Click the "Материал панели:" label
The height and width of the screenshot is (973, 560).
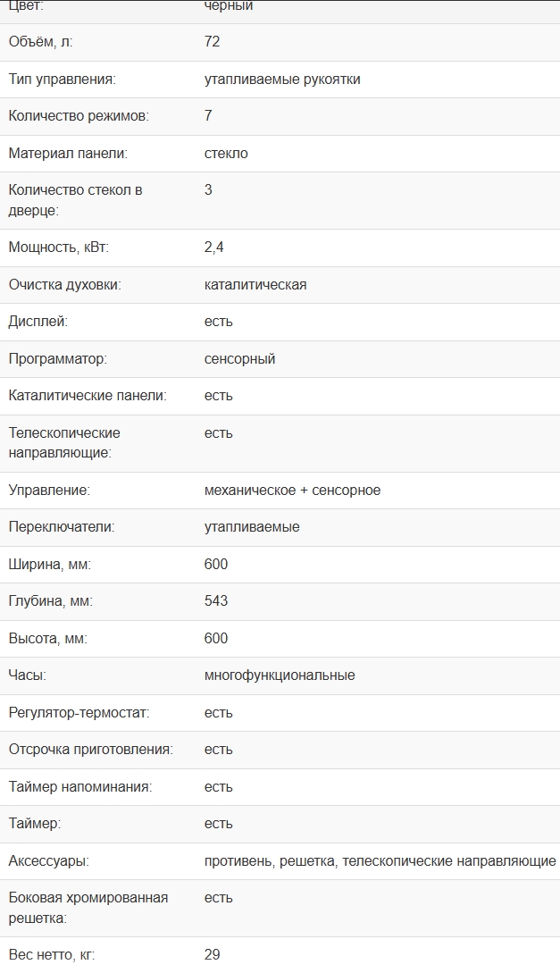click(x=68, y=154)
